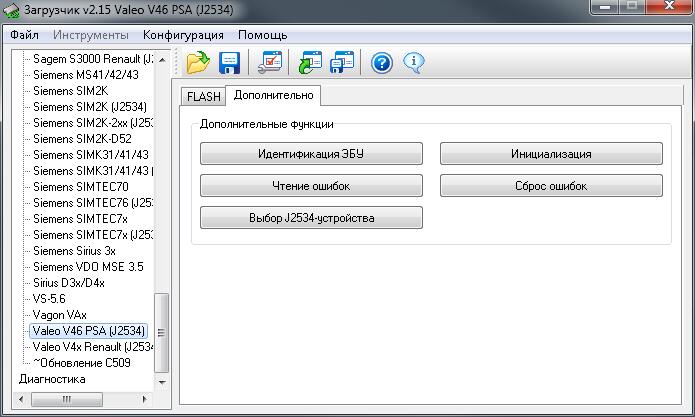The image size is (695, 417).
Task: Click the horizontal scrollbar thumb
Action: pyautogui.click(x=66, y=399)
